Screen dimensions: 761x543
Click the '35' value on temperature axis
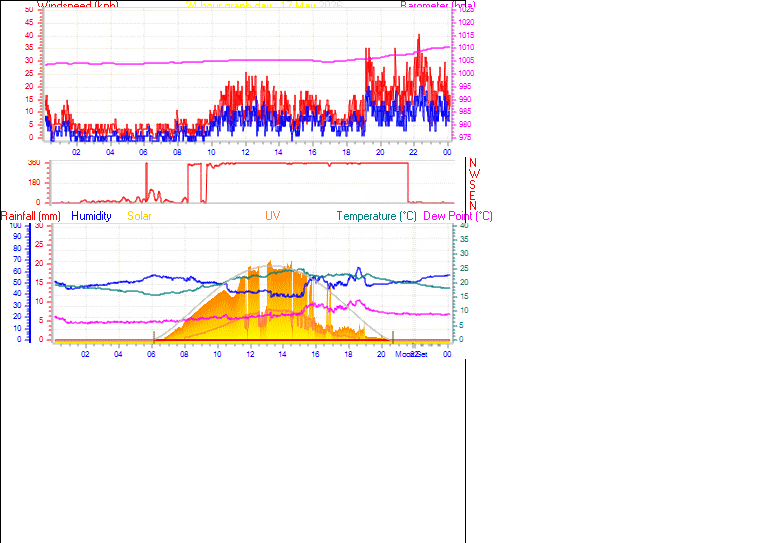464,239
